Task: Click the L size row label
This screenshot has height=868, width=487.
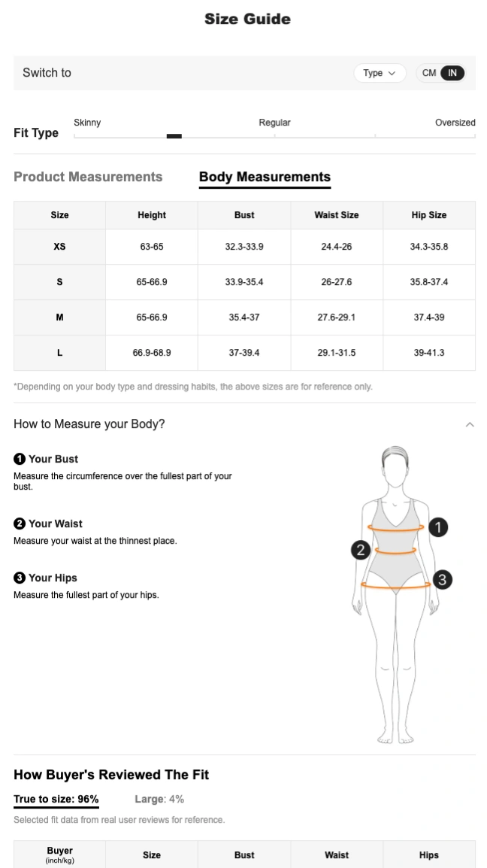Action: coord(59,353)
